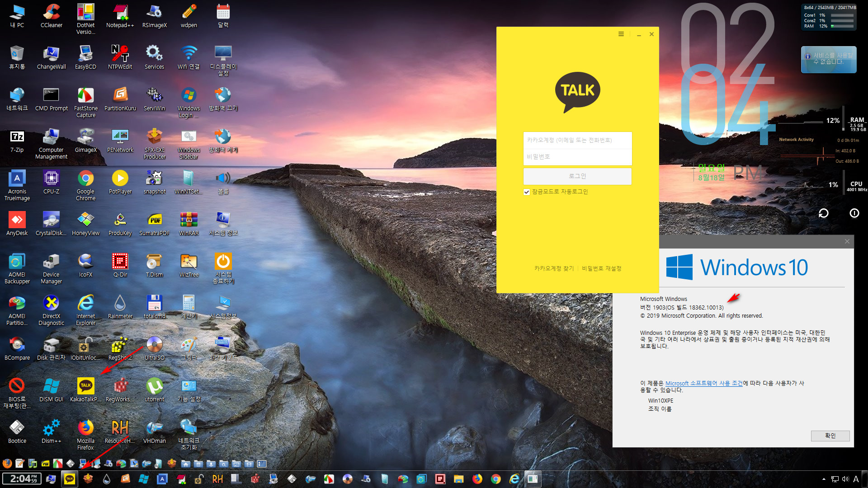Viewport: 868px width, 488px height.
Task: Select the 그림판 paint icon
Action: tap(189, 348)
